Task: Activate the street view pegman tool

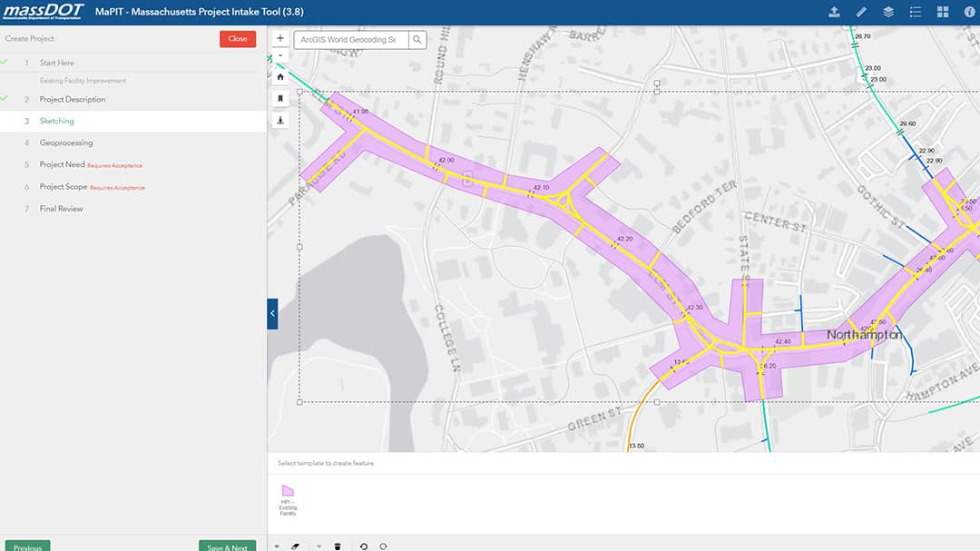Action: [280, 121]
